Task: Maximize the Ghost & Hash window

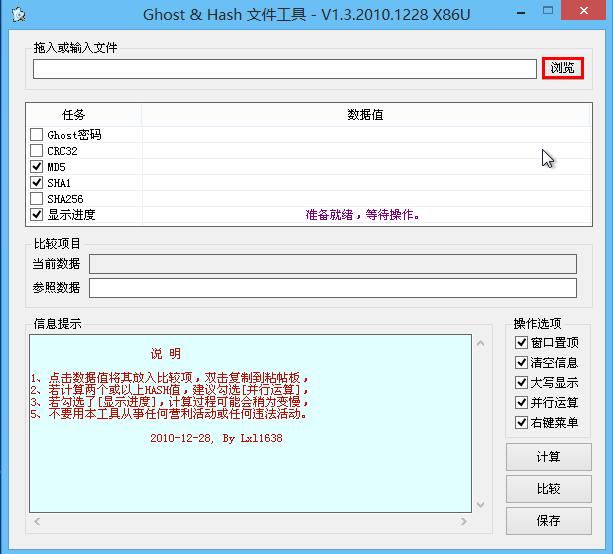Action: tap(548, 11)
